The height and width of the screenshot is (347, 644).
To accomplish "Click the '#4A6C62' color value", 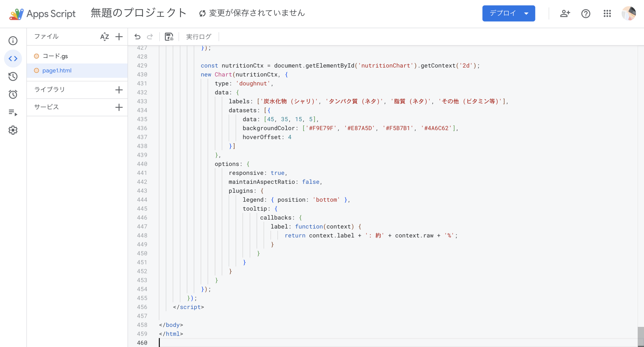I will pyautogui.click(x=436, y=128).
